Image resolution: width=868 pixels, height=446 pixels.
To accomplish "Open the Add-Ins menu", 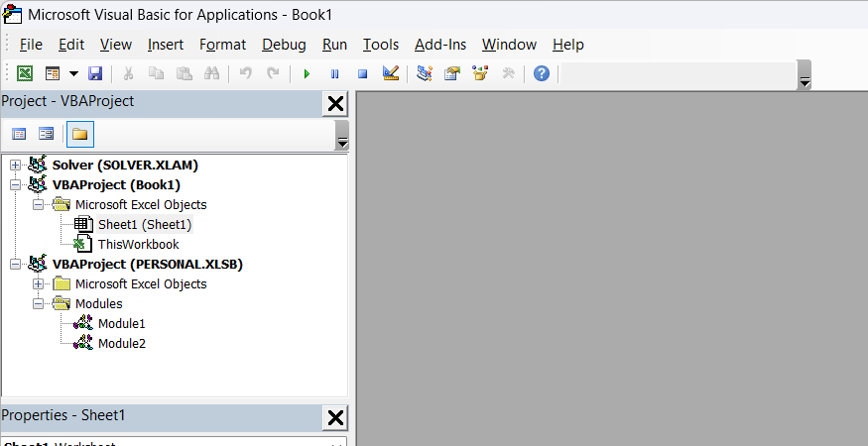I will [x=440, y=45].
